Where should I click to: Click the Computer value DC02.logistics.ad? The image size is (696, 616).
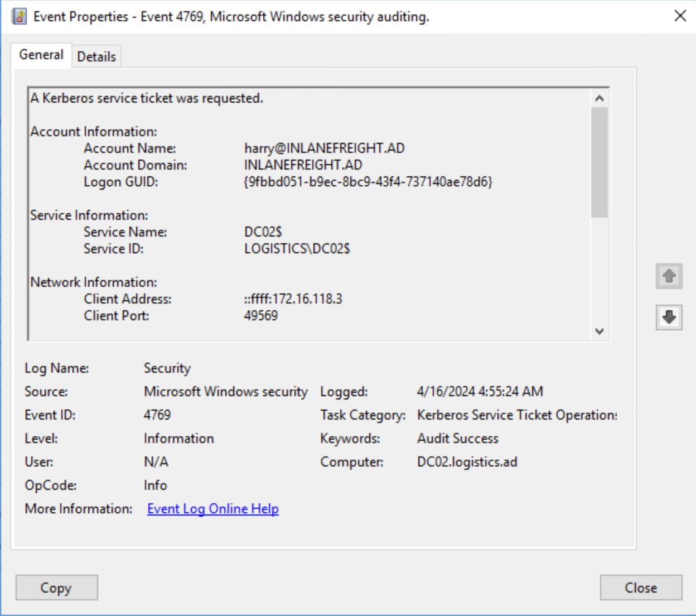pos(467,462)
